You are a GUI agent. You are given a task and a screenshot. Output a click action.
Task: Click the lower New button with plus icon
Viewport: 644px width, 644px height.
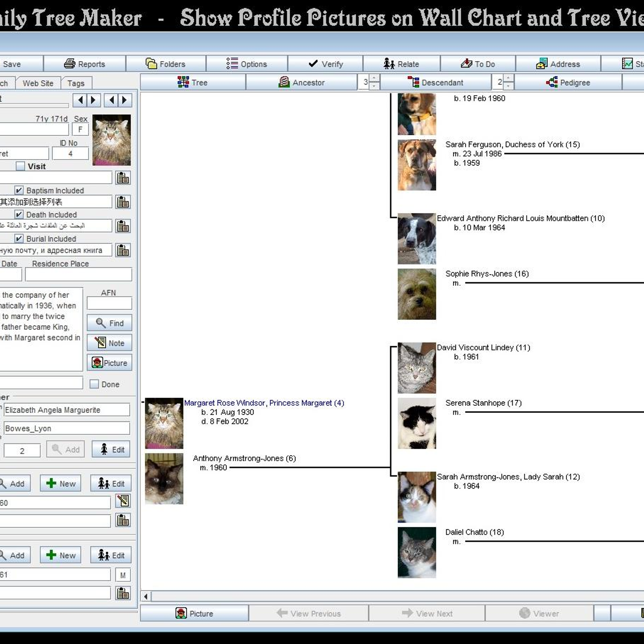60,555
